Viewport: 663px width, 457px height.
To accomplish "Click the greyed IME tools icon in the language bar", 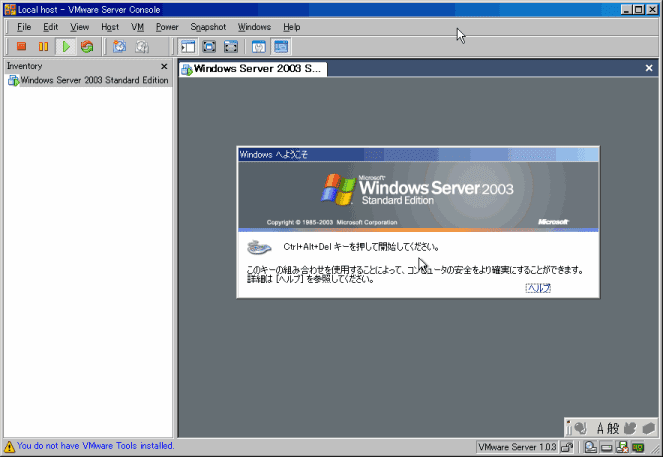I will click(630, 429).
